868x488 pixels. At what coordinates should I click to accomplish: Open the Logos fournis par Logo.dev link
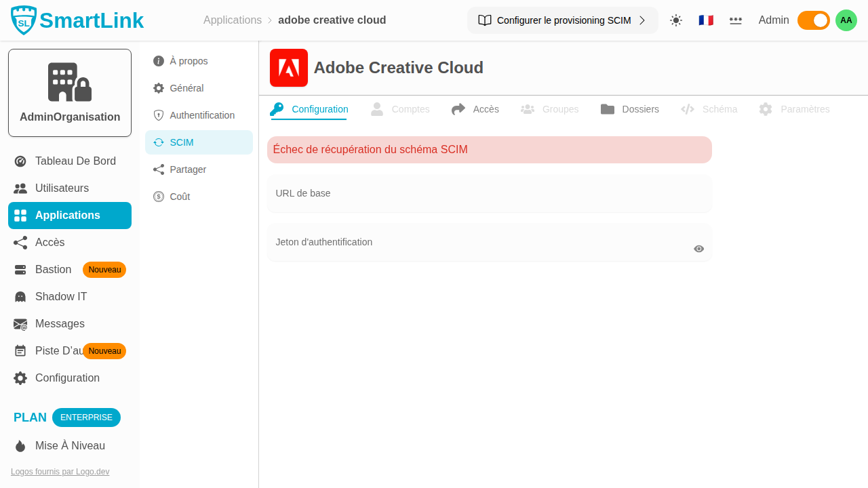[60, 471]
